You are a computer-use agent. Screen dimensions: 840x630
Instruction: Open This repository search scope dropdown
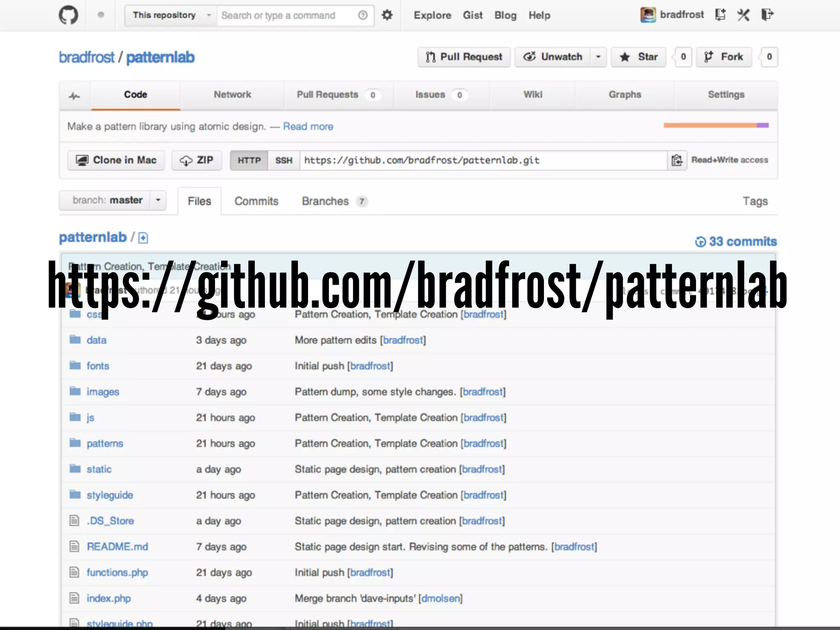pos(171,16)
